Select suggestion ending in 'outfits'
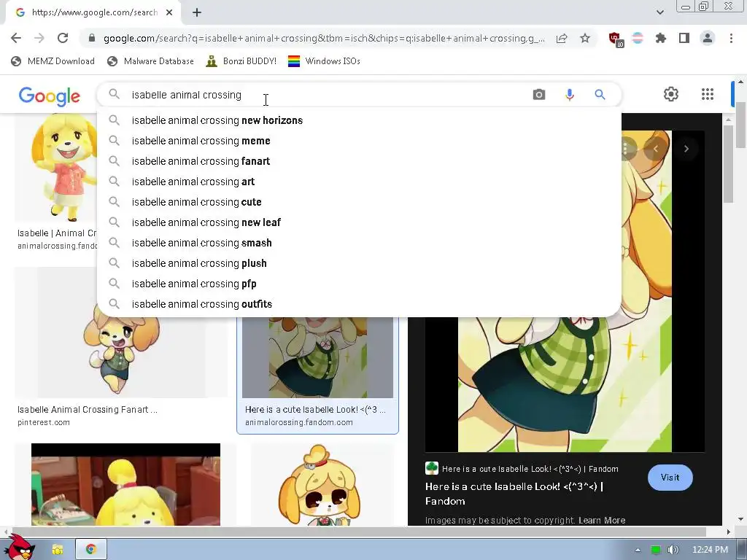 point(359,304)
